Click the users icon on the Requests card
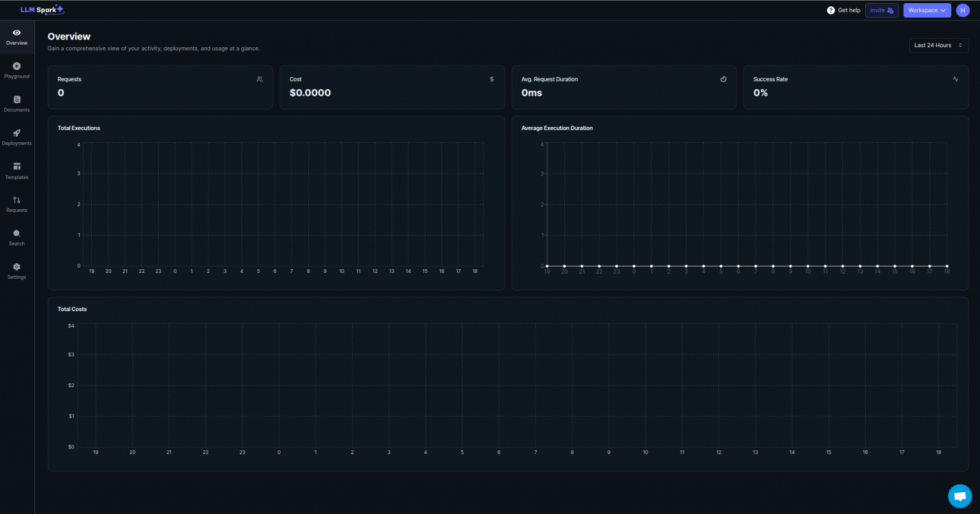Screen dimensions: 980x514 coord(259,79)
